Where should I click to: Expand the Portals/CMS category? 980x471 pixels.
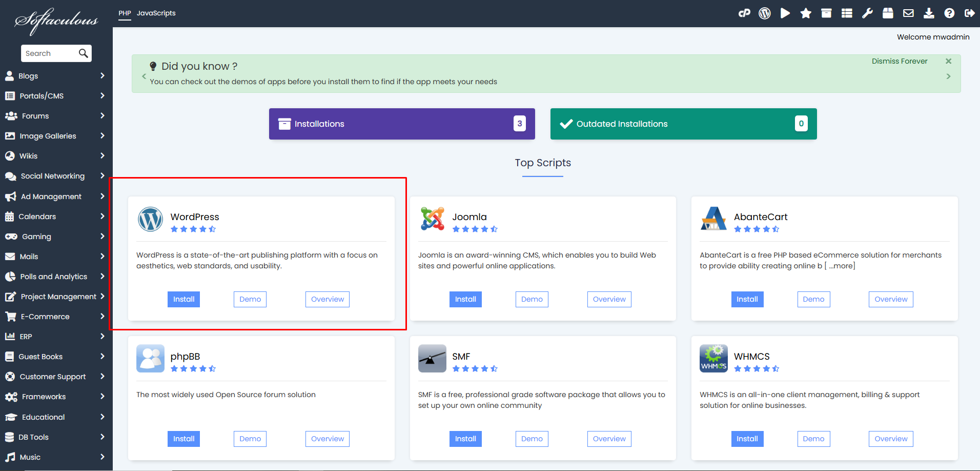[x=103, y=96]
